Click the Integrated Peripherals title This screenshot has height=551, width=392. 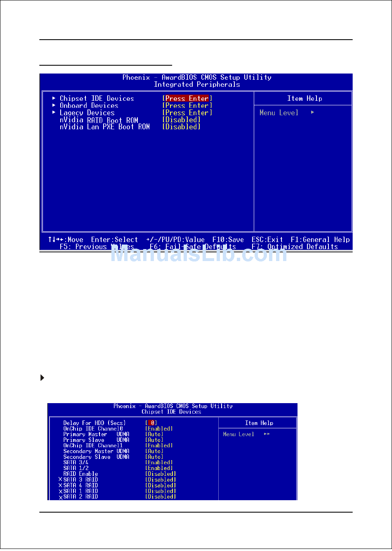point(197,84)
